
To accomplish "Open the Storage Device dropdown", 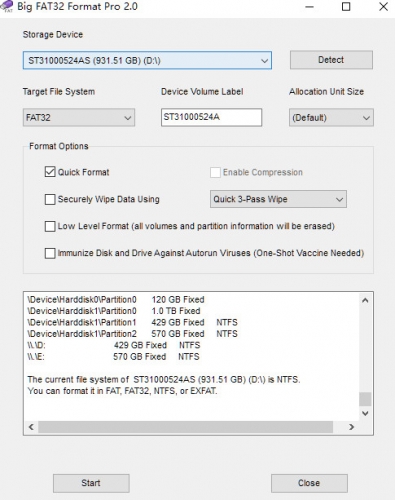I will [147, 60].
